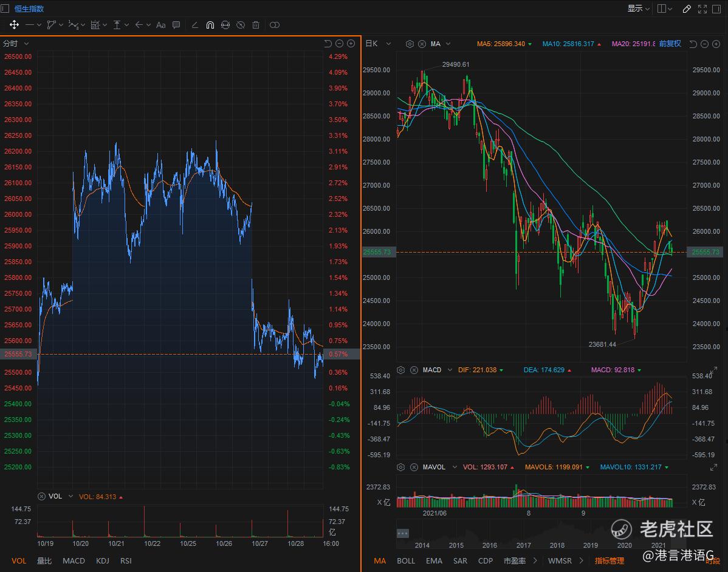Delete drawings using the trash can icon
728x572 pixels.
click(x=256, y=25)
